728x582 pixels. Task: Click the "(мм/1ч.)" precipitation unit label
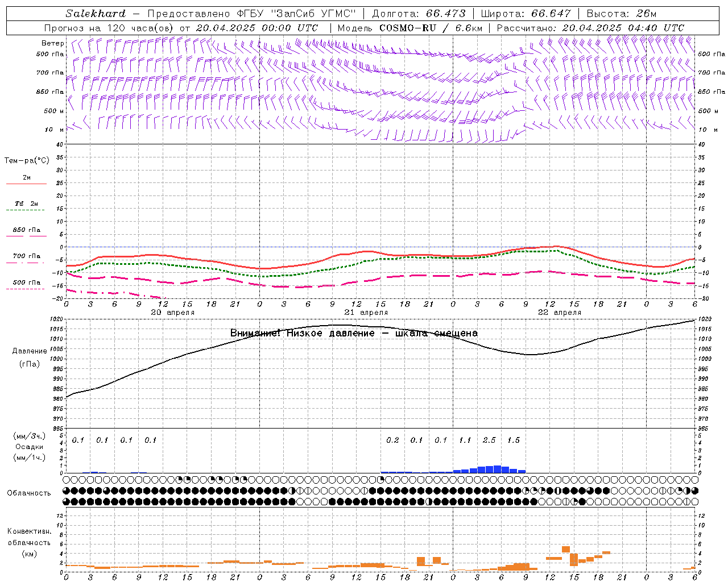coord(30,457)
